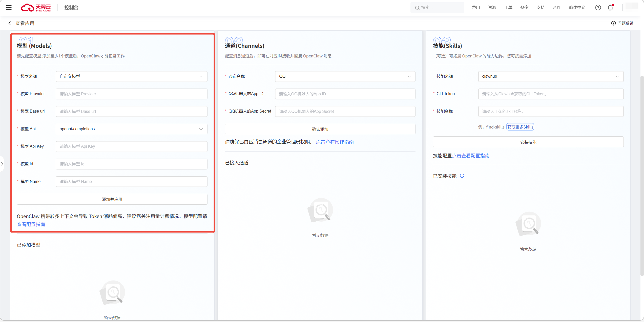Expand the 通道名称 QQ dropdown
Image resolution: width=644 pixels, height=322 pixels.
[345, 76]
